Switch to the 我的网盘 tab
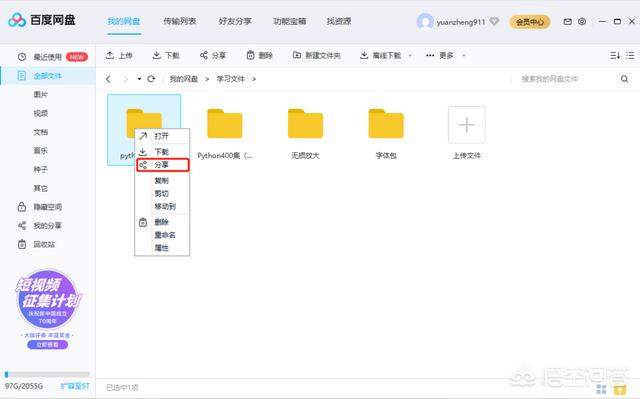 tap(124, 21)
